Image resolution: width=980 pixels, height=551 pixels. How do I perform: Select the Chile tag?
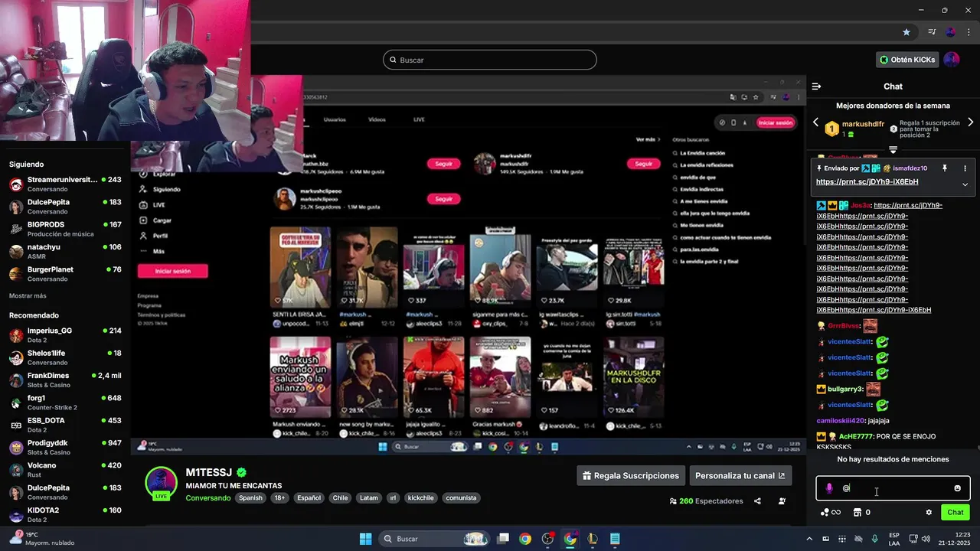[340, 498]
